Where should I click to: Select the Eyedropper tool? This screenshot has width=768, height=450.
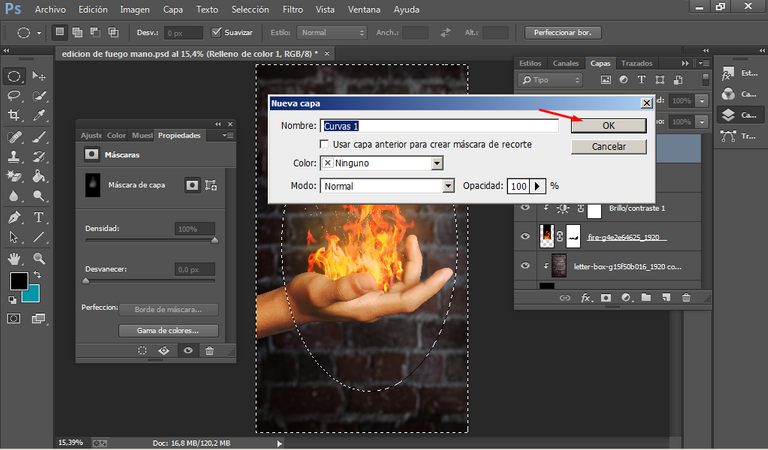click(39, 115)
